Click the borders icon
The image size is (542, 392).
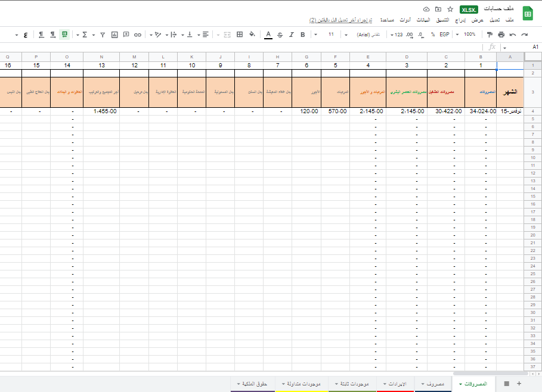click(x=240, y=35)
